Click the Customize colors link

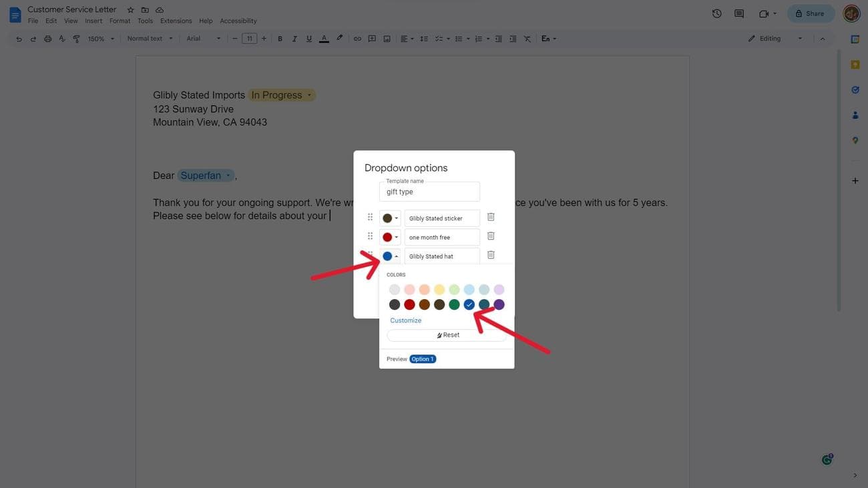[405, 320]
